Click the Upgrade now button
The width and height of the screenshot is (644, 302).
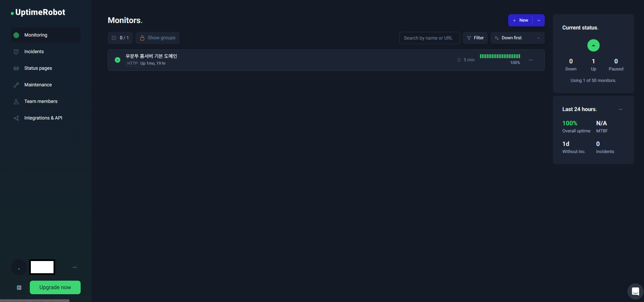coord(55,287)
